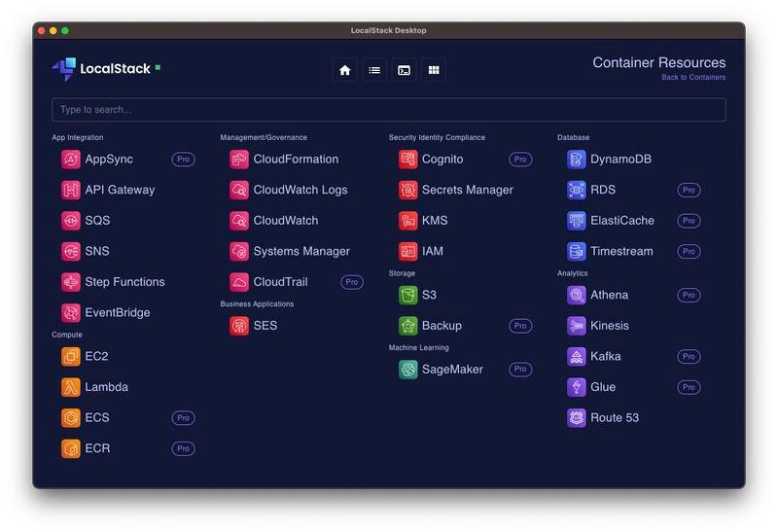Open the Glue service icon
The image size is (778, 532).
point(576,387)
